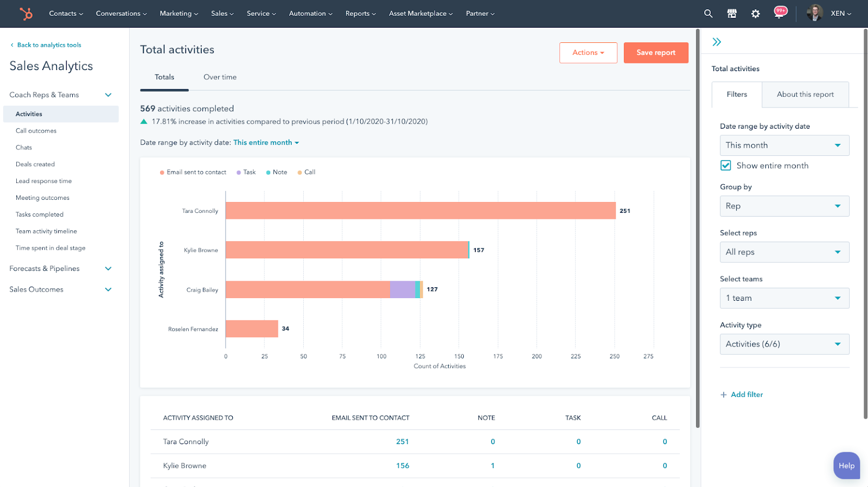The width and height of the screenshot is (868, 487).
Task: Click the HubSpot sprocket logo
Action: (25, 14)
